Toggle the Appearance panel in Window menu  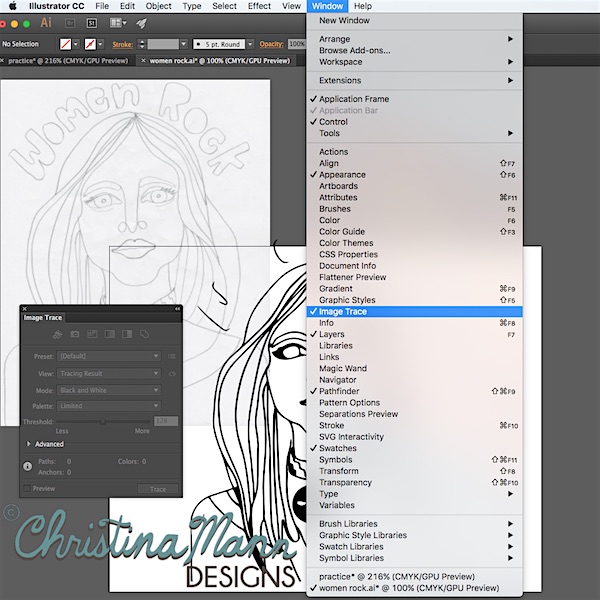point(414,175)
